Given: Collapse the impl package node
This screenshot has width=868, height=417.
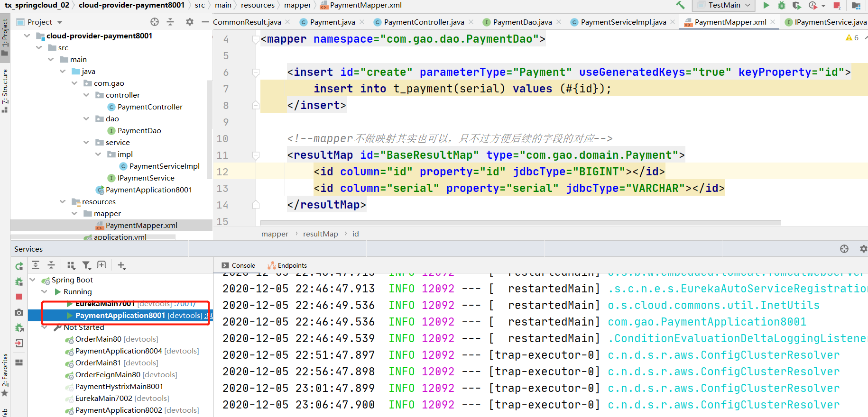Looking at the screenshot, I should (x=98, y=154).
